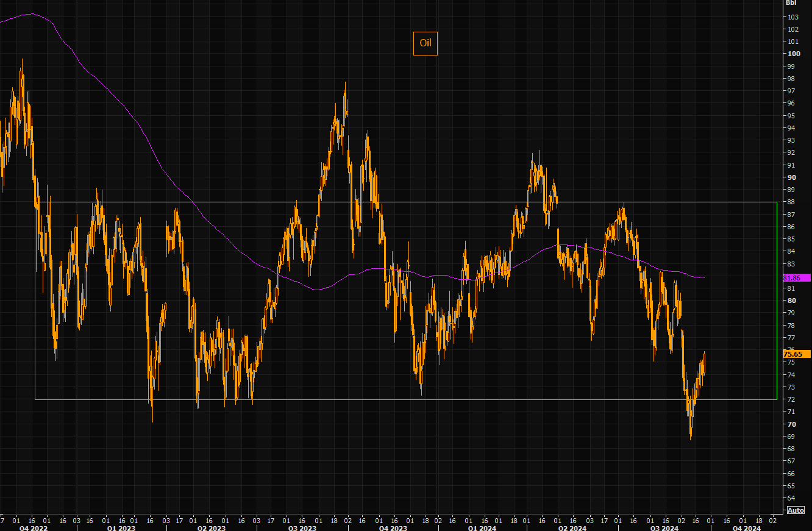Select the magenta 81.86 moving average tag
812x531 pixels.
coord(795,277)
